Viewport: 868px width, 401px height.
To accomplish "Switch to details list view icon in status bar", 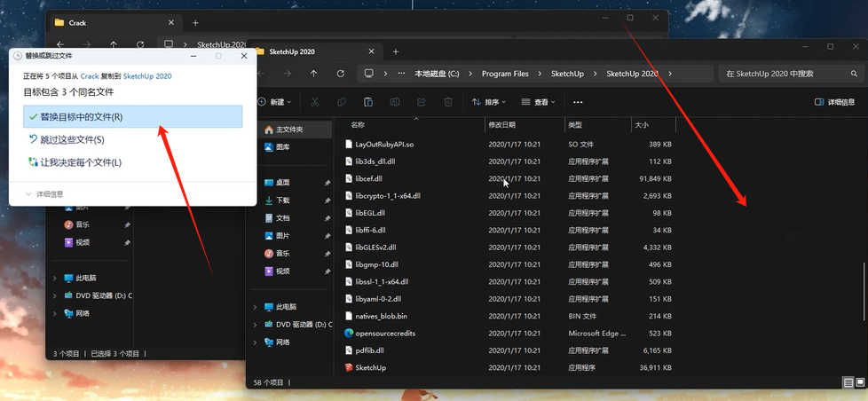I will pos(848,382).
